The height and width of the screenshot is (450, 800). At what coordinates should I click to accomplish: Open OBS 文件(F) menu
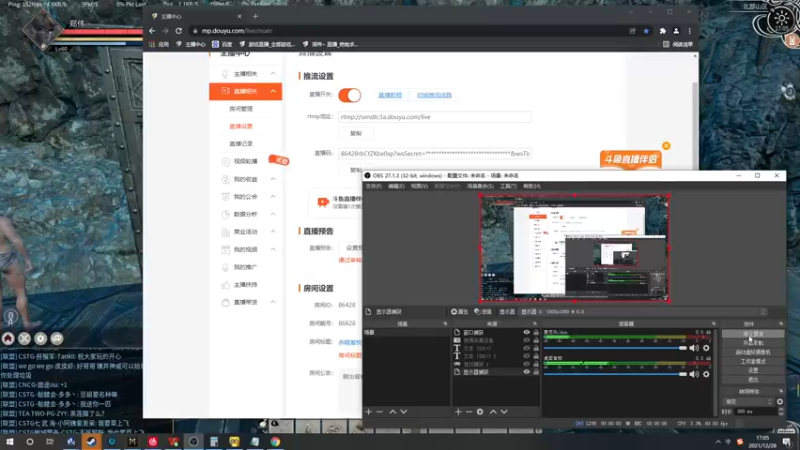click(x=373, y=186)
